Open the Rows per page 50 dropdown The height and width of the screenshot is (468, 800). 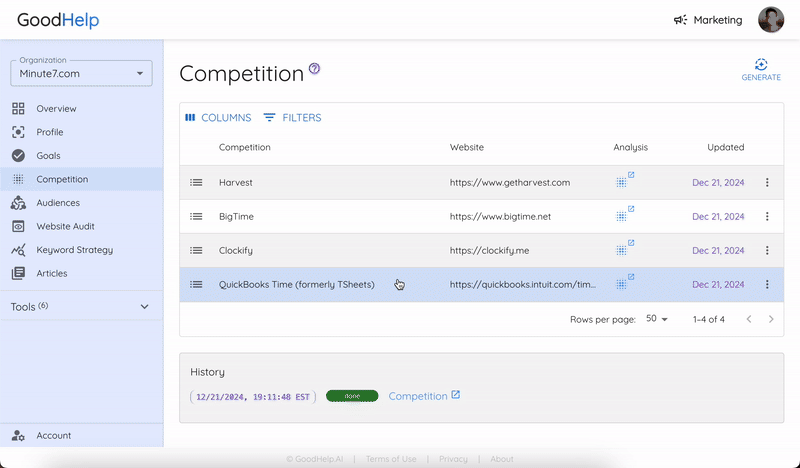point(657,319)
